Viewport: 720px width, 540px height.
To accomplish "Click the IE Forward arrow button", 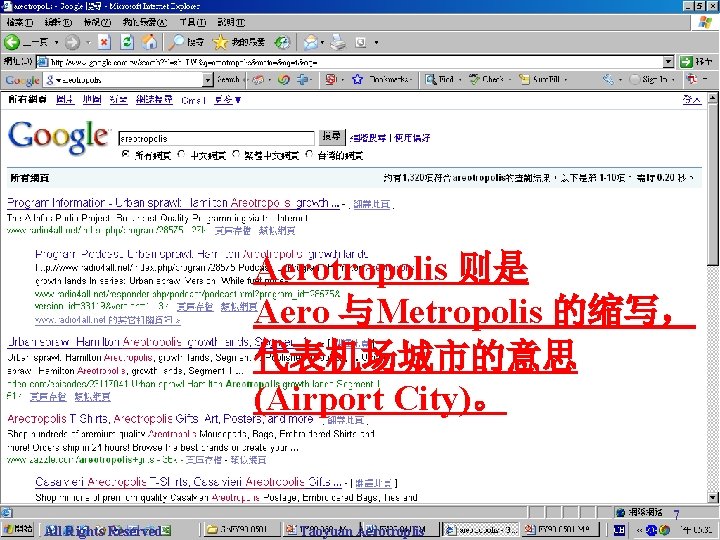I will coord(72,43).
